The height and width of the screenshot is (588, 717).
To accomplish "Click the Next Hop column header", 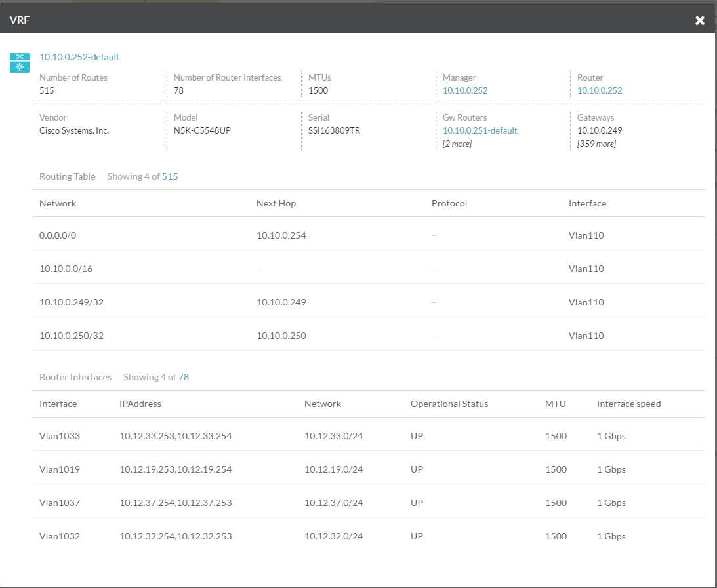I will point(276,203).
